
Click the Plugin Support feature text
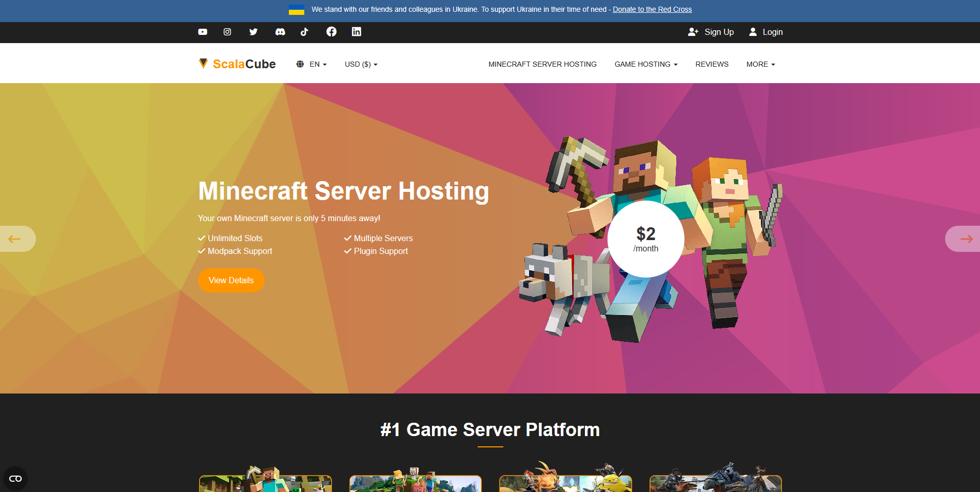pyautogui.click(x=381, y=251)
